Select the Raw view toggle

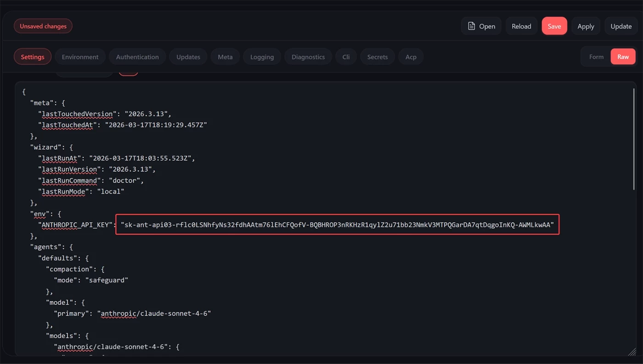[x=623, y=57]
